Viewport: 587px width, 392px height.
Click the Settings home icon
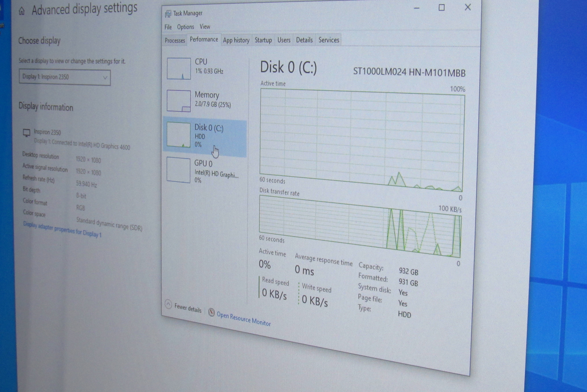click(22, 11)
